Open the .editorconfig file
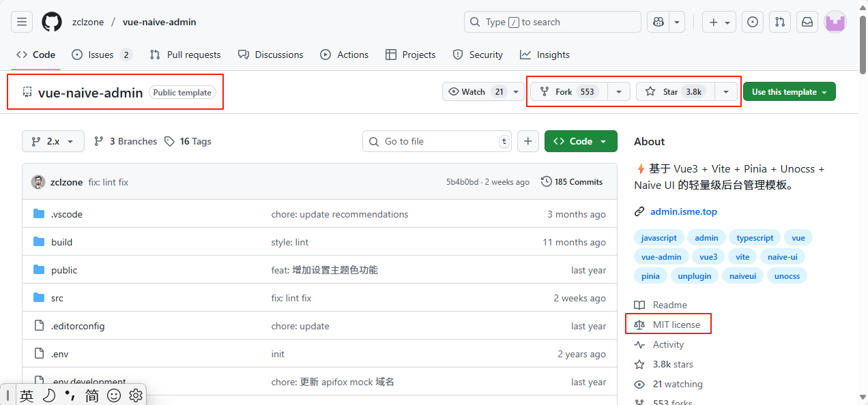This screenshot has width=868, height=405. tap(78, 326)
